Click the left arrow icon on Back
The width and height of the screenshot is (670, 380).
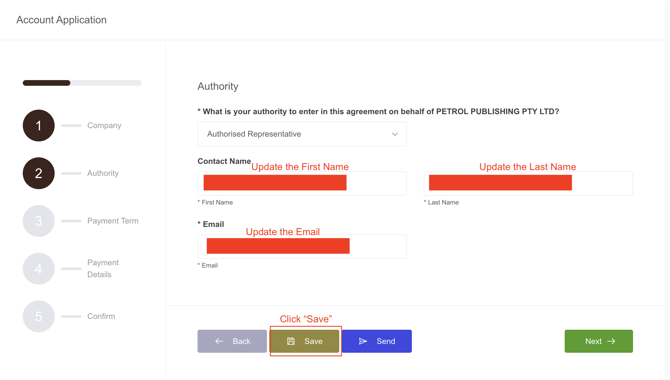point(219,341)
